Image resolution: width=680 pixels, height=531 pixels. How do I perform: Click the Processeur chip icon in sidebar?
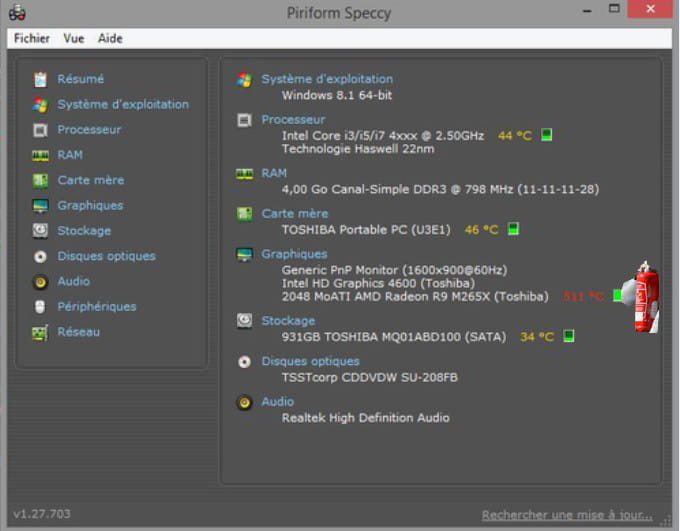coord(40,130)
